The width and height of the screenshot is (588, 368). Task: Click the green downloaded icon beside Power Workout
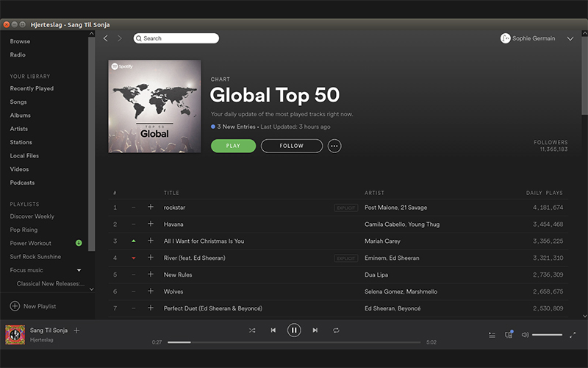coord(79,243)
